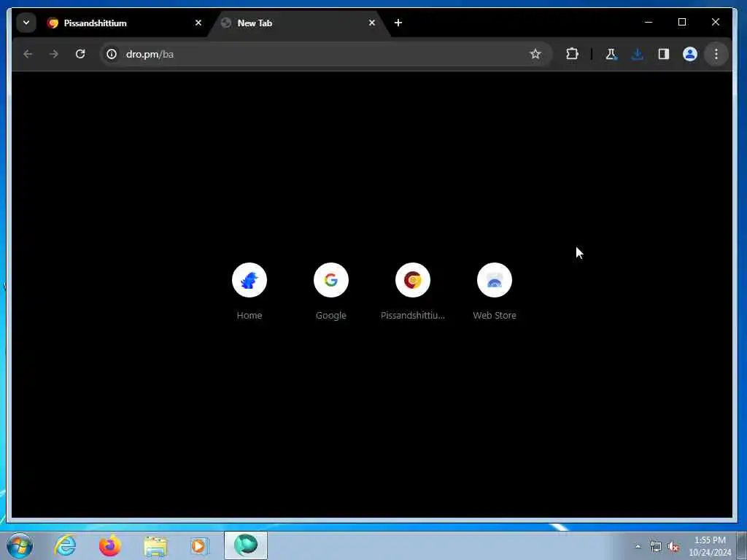Minimize the browser window
The image size is (747, 560).
649,23
